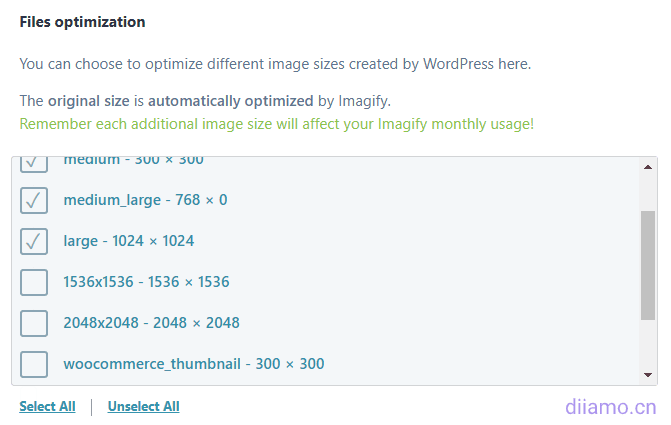Screen dimensions: 671x425
Task: Uncheck the large 1024 × 1024 checkbox
Action: [x=34, y=241]
